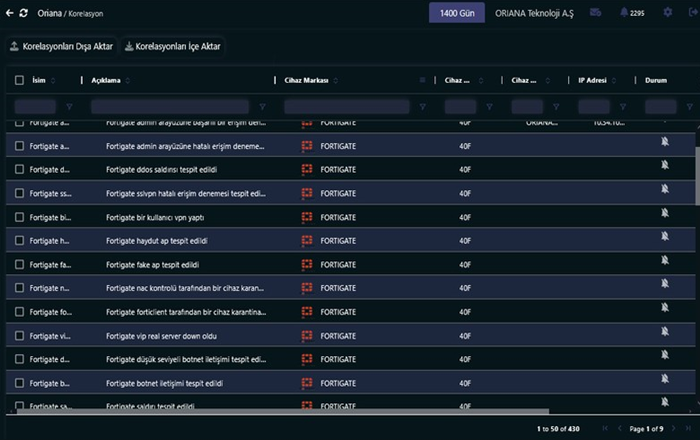Click the Açıklama column filter funnel icon
Image resolution: width=700 pixels, height=440 pixels.
pos(262,107)
